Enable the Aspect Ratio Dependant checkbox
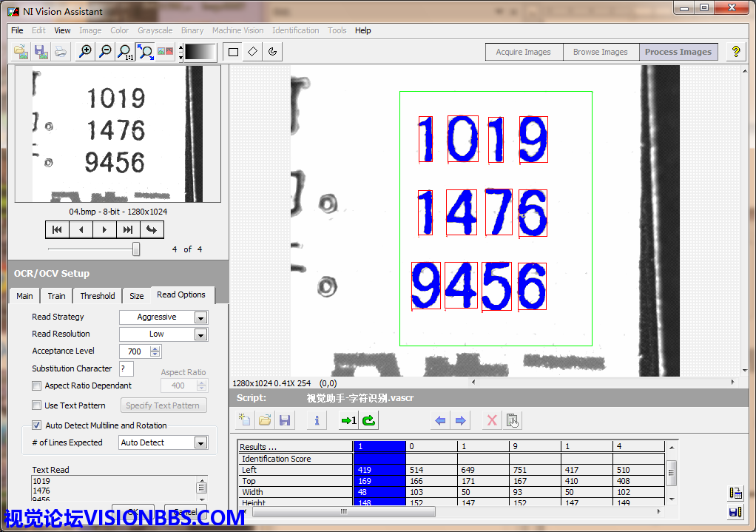 [37, 385]
